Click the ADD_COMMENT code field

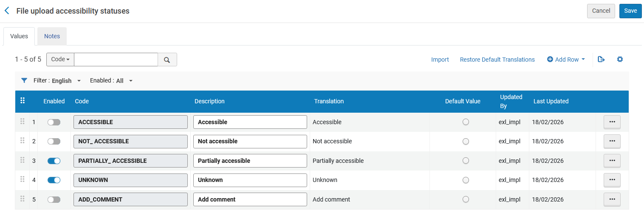click(131, 199)
